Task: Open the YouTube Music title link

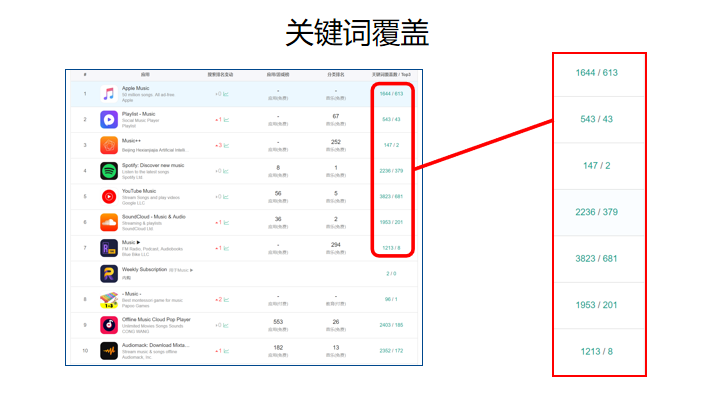Action: (139, 191)
